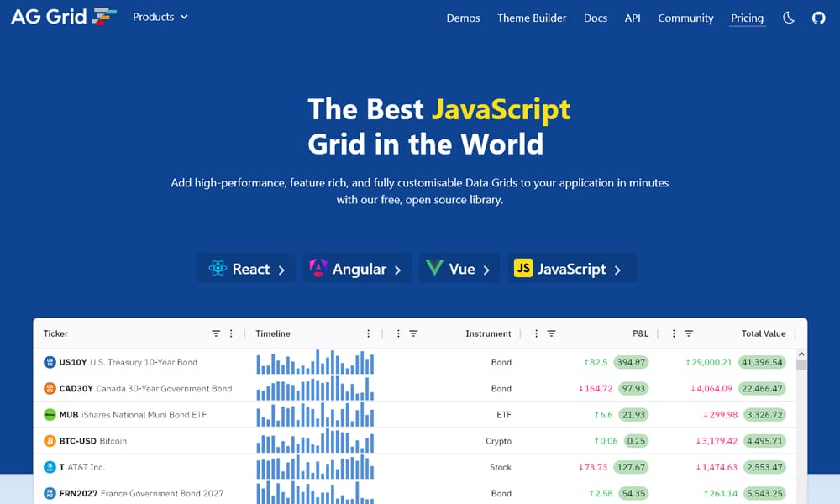Image resolution: width=840 pixels, height=504 pixels.
Task: Click total value 3,326.72
Action: tap(764, 415)
